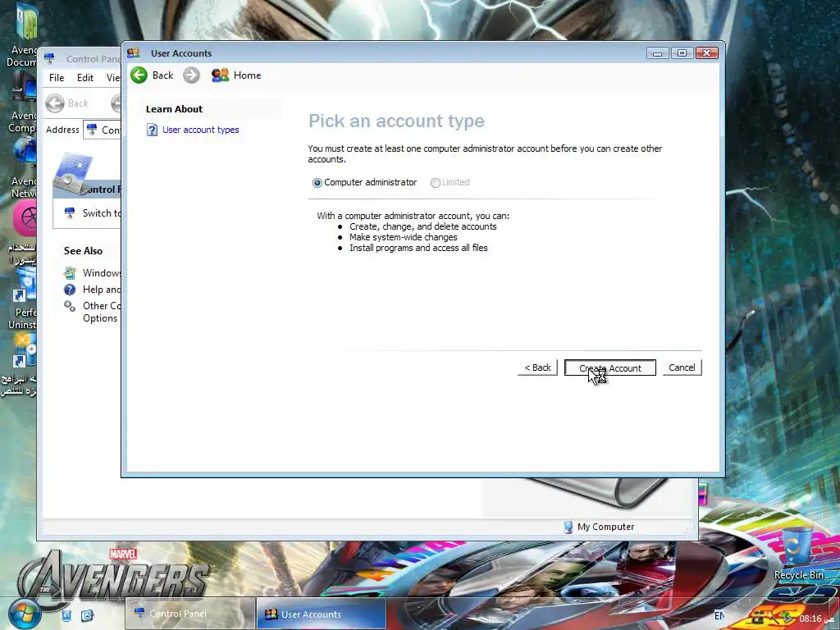
Task: Select the Avengers Network desktop icon
Action: [x=22, y=167]
